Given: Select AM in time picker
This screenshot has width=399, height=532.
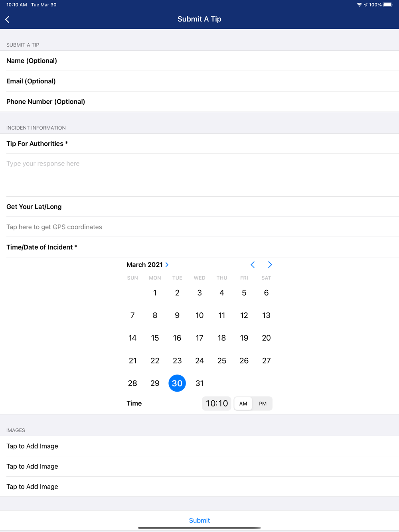Looking at the screenshot, I should coord(243,404).
